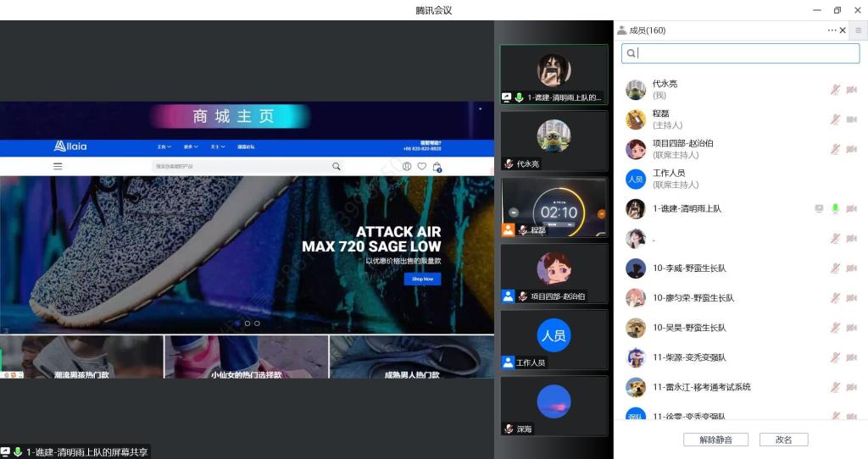Click the 改名 button
This screenshot has height=459, width=868.
(783, 440)
